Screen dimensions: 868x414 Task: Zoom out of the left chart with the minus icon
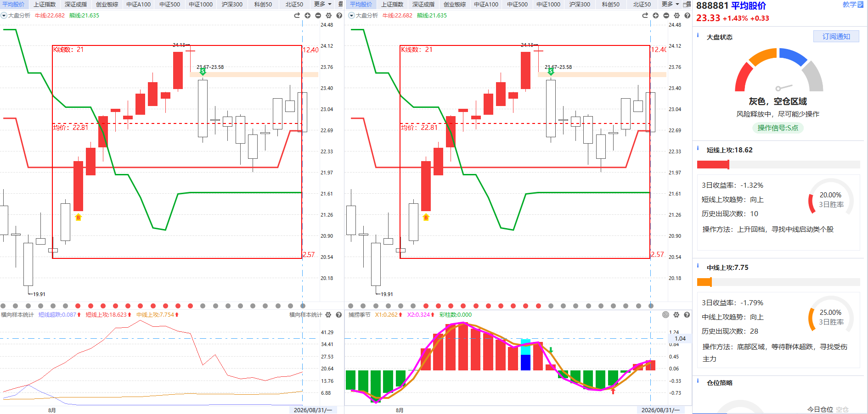click(x=318, y=16)
